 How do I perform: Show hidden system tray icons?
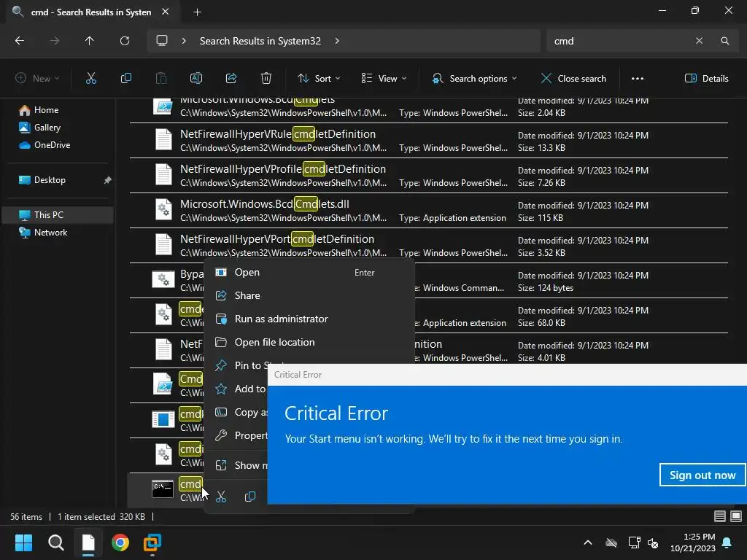588,542
